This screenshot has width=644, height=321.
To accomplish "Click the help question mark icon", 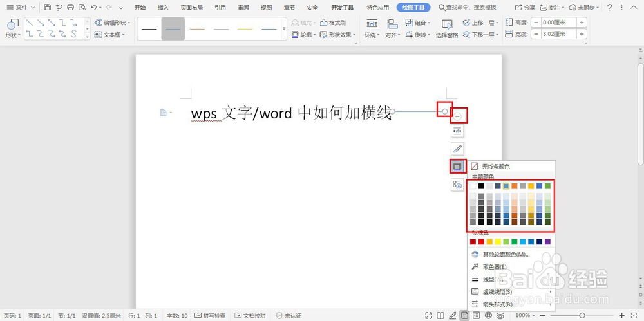I will click(x=609, y=7).
